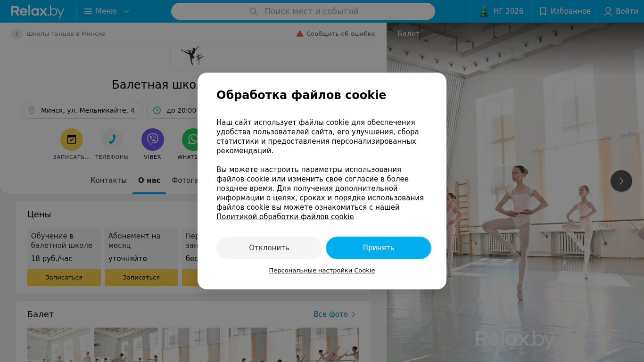Go to next ballet photo arrow

[x=621, y=181]
